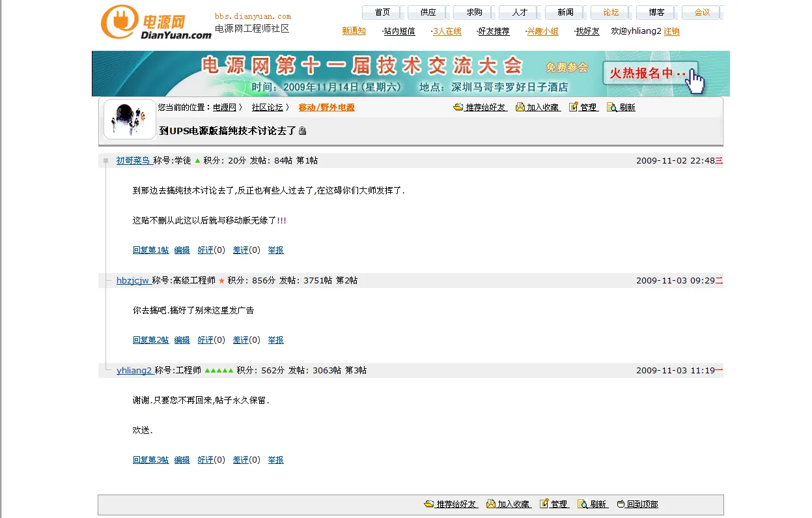Image resolution: width=812 pixels, height=518 pixels.
Task: Go to 移动/野外电源 board link
Action: (327, 108)
